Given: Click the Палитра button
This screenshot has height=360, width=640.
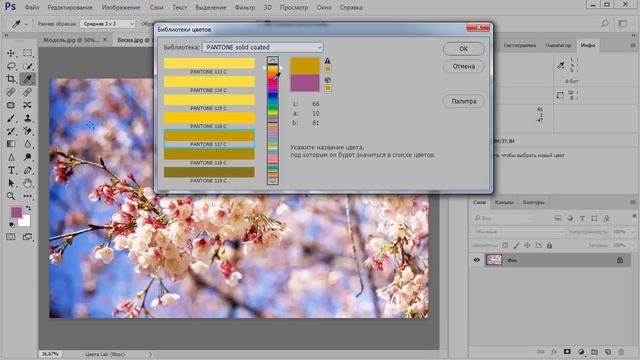Looking at the screenshot, I should [464, 101].
